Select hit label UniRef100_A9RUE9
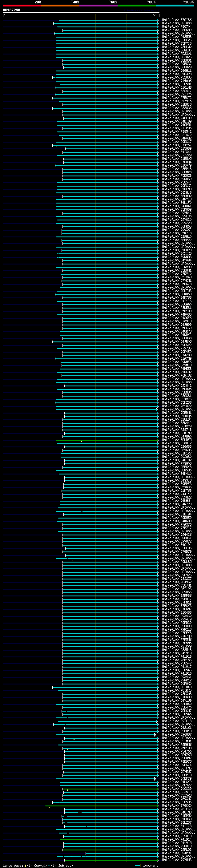This screenshot has width=197, height=868. [177, 518]
